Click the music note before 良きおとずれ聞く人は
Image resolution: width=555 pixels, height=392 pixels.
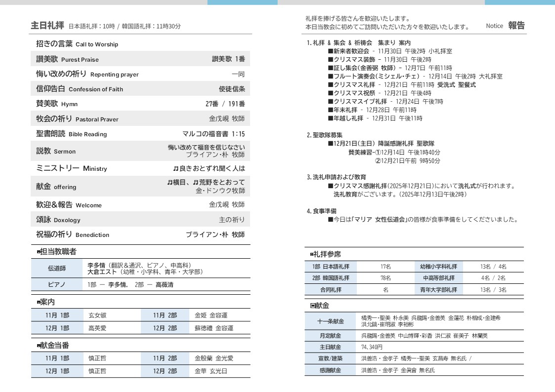tap(175, 168)
